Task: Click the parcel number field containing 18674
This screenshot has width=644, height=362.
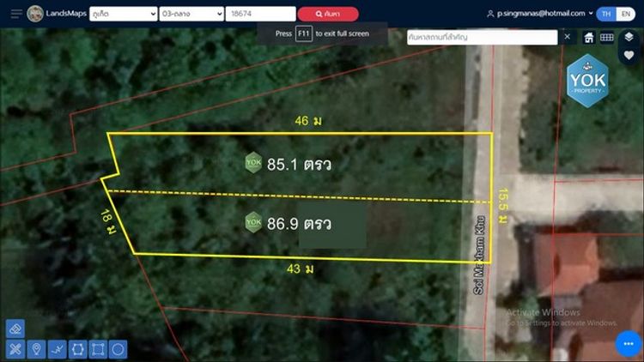Action: click(258, 14)
